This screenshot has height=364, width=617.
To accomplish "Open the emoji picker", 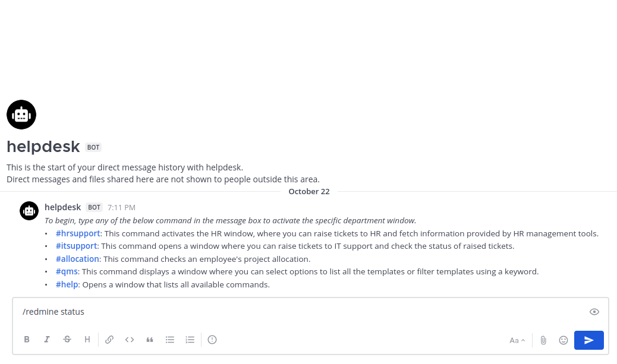I will (x=564, y=340).
